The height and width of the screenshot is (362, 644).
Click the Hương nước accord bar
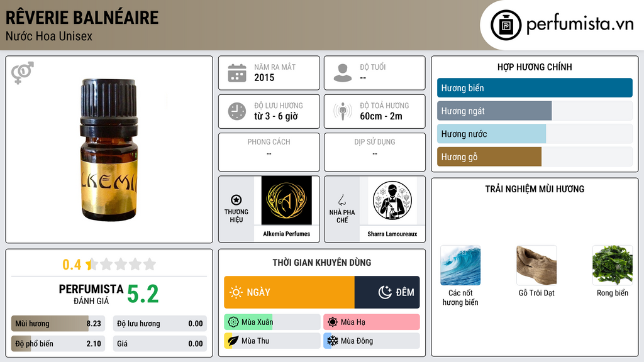pos(535,134)
